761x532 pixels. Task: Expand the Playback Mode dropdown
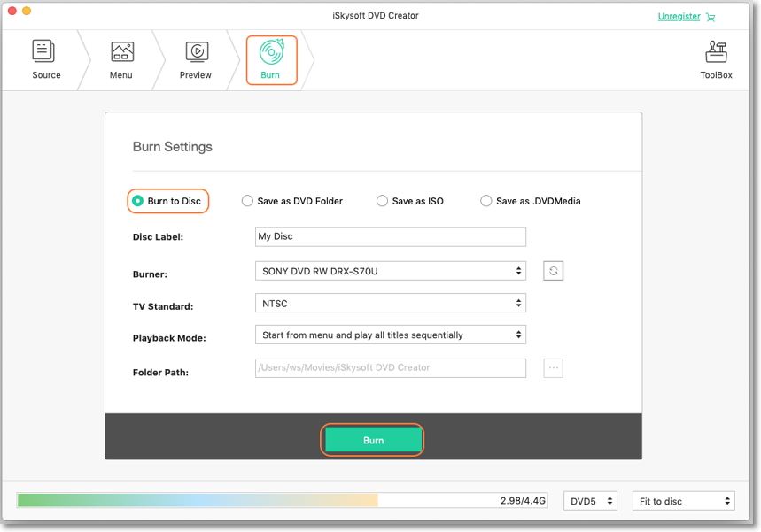pyautogui.click(x=390, y=335)
